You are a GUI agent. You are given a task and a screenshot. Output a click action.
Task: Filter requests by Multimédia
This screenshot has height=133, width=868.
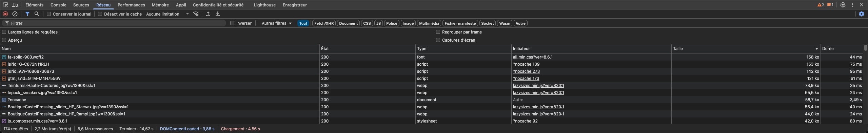click(x=429, y=23)
